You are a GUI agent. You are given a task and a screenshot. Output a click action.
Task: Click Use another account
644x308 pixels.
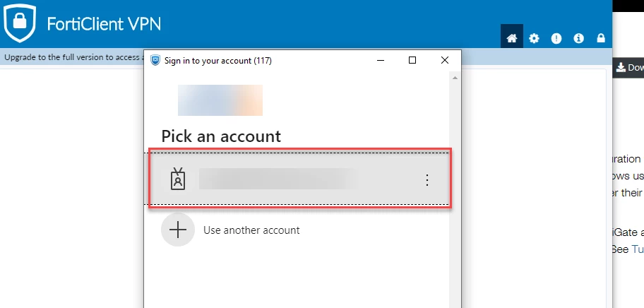[251, 230]
